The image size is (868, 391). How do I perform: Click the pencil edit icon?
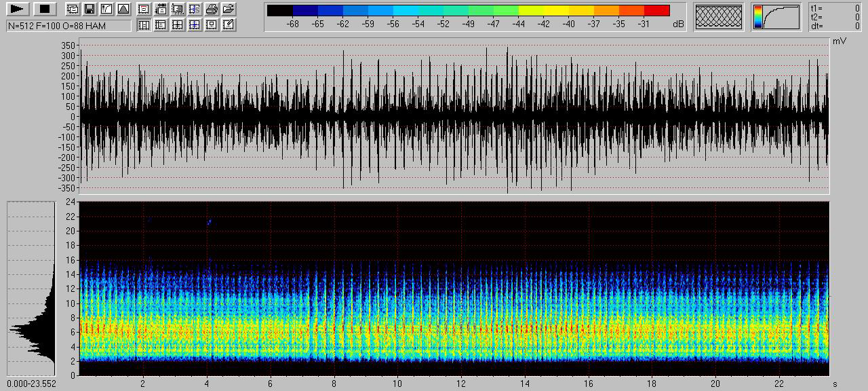(x=229, y=25)
